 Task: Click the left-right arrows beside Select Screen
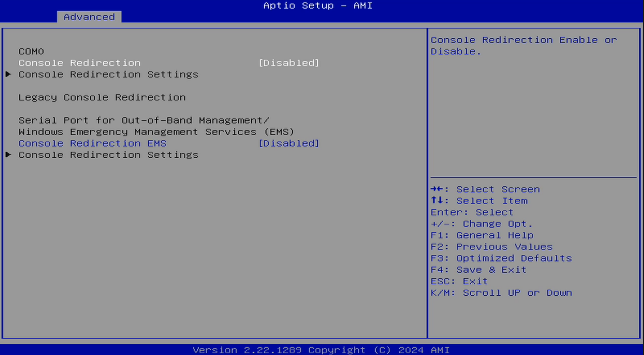click(437, 189)
